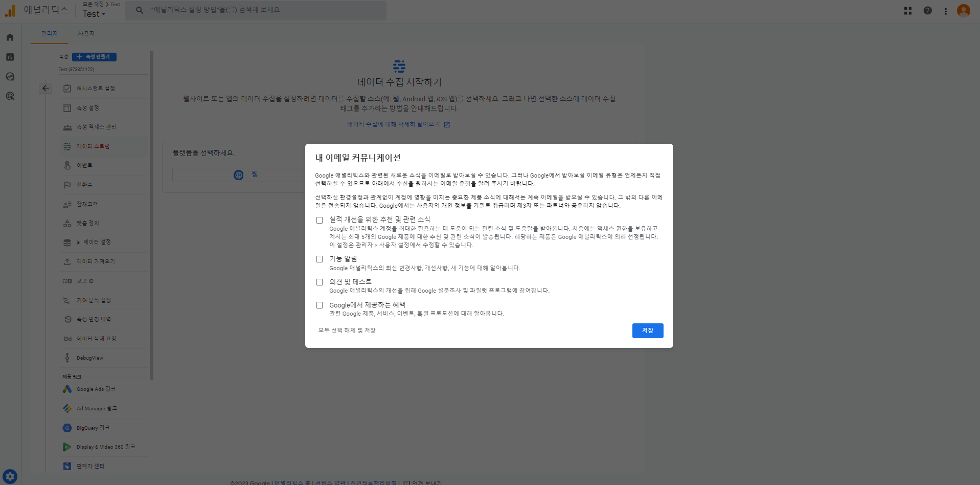
Task: Open the Test account selector dropdown
Action: 94,14
